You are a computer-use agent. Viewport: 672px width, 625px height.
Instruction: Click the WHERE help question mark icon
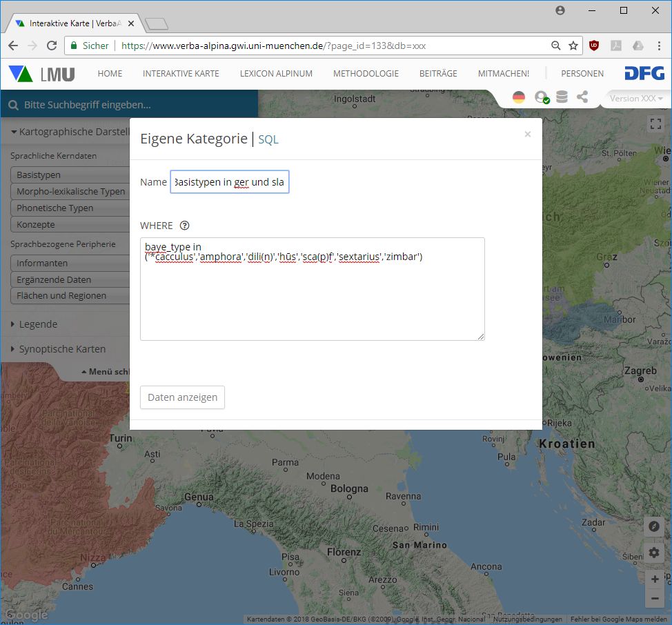pos(184,226)
